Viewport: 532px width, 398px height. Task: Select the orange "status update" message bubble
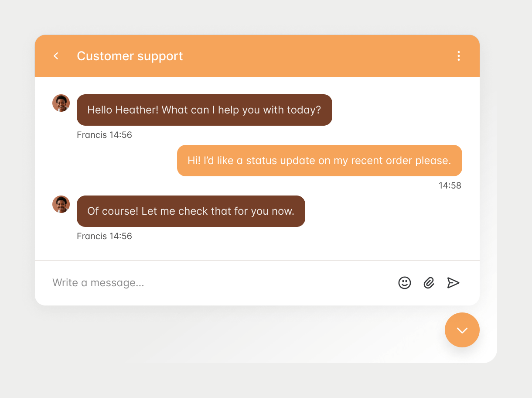click(319, 161)
